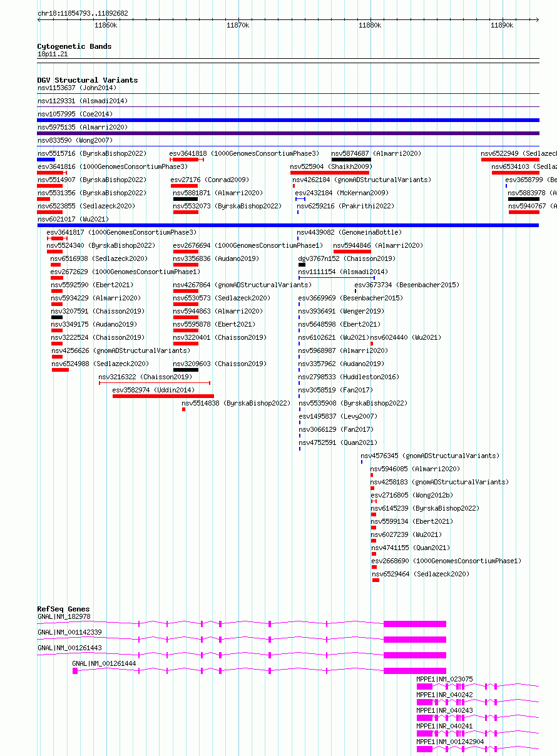Select nsv5515716 (ByrskaBishop2022) label
The height and width of the screenshot is (756, 557).
[x=92, y=153]
